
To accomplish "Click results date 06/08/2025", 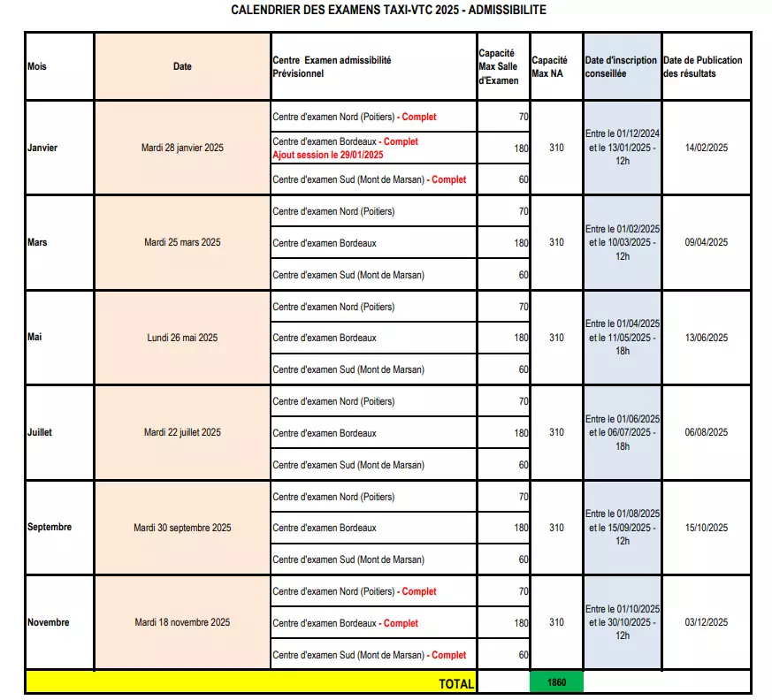I will [x=706, y=432].
